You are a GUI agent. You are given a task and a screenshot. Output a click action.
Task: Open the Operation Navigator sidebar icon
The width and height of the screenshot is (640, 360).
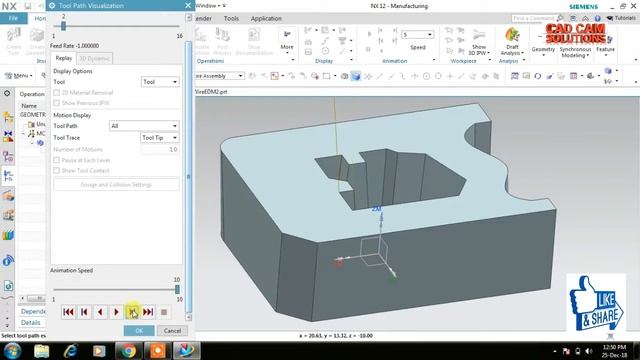(x=8, y=176)
